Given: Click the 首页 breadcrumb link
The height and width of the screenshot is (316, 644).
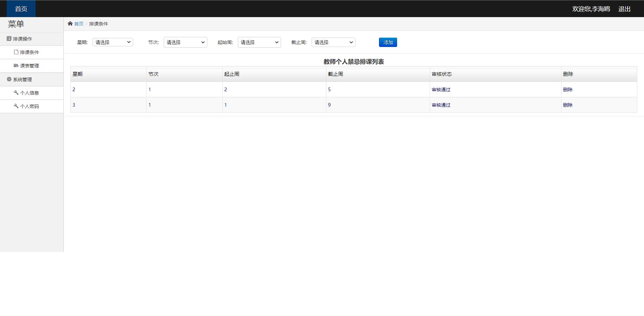Looking at the screenshot, I should click(x=79, y=24).
